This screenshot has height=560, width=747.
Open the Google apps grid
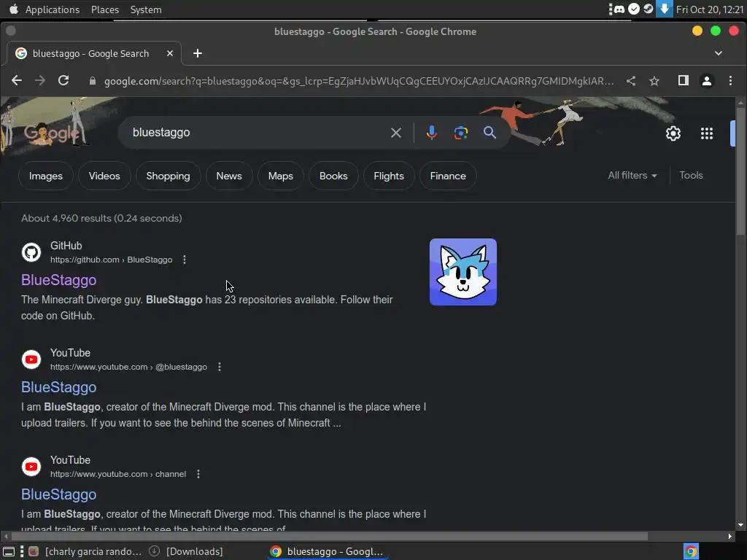(707, 133)
